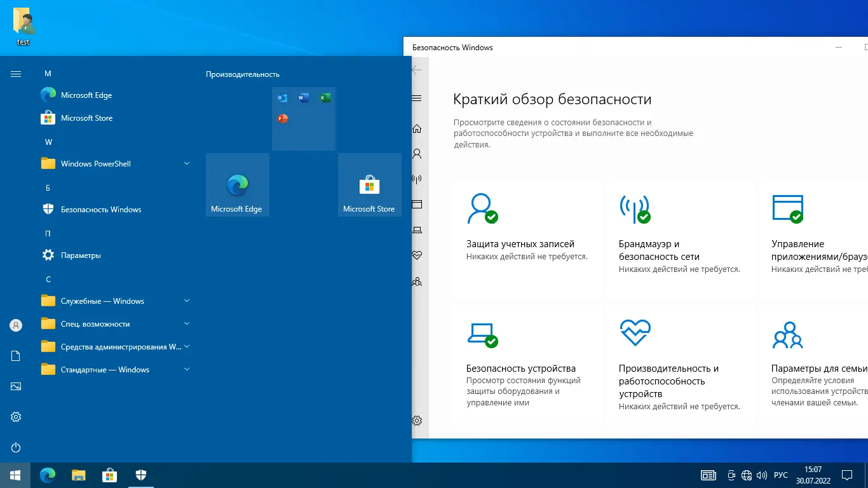Return to Security home via the house icon
The width and height of the screenshot is (868, 488).
(417, 128)
